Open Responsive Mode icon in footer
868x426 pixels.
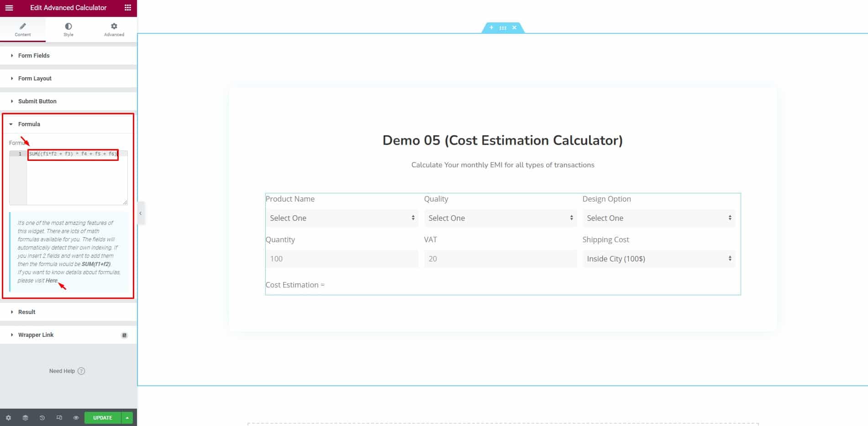[59, 418]
